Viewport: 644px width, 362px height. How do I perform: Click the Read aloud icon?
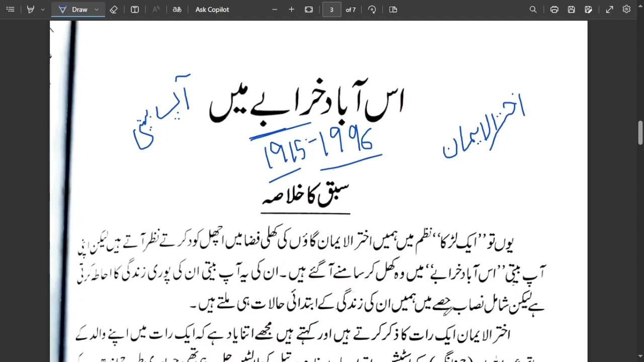coord(156,10)
